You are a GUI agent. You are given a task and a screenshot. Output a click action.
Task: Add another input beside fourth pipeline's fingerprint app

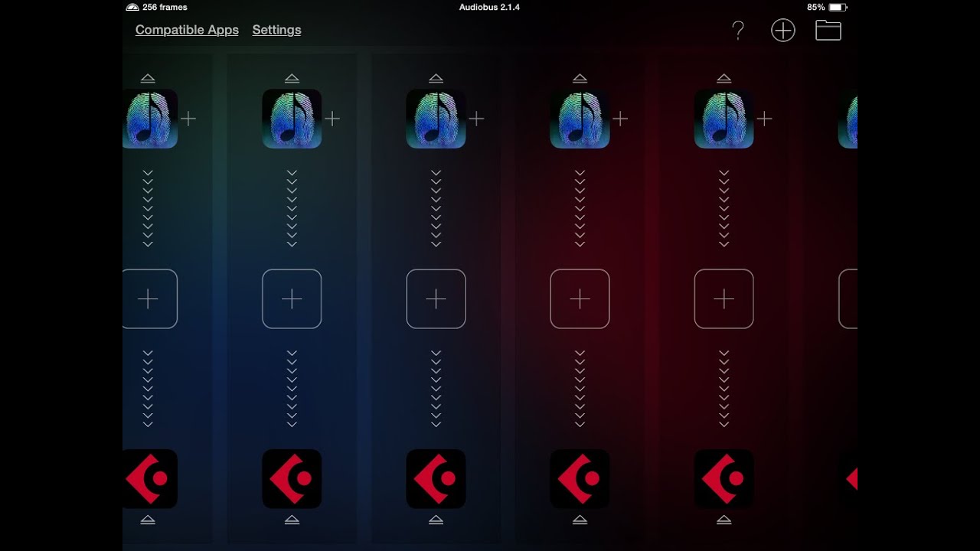[x=620, y=119]
